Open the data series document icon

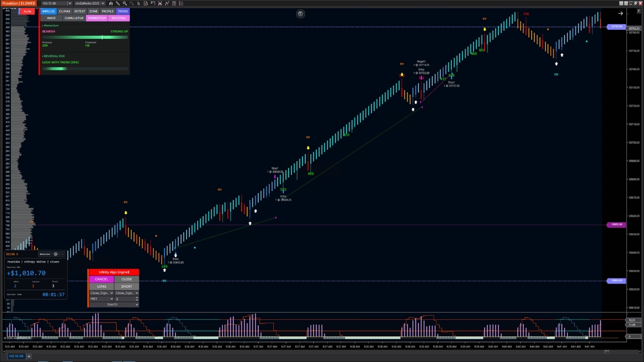(146, 3)
